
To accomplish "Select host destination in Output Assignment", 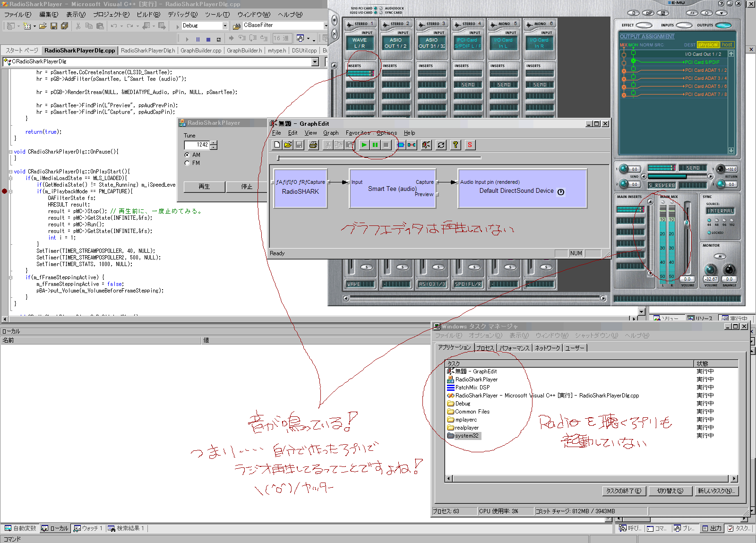I will (727, 45).
